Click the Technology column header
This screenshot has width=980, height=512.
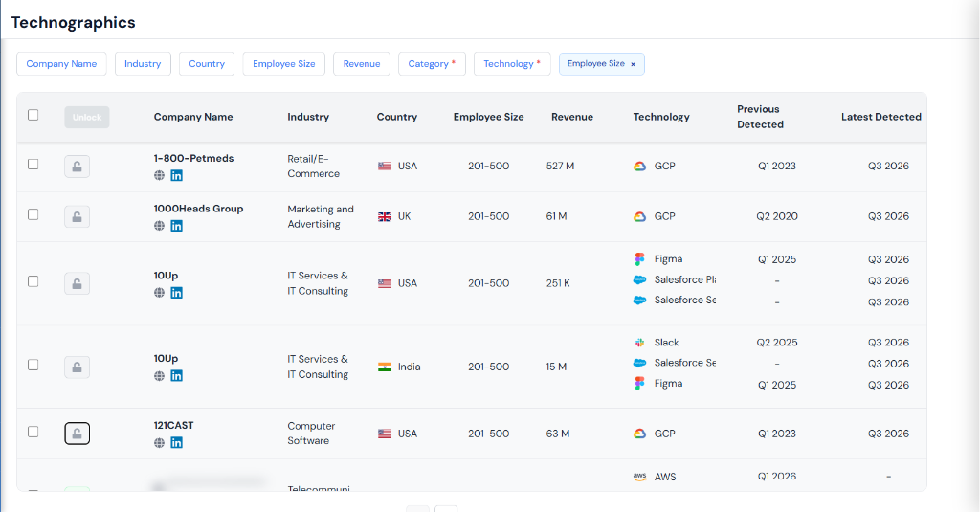(661, 117)
